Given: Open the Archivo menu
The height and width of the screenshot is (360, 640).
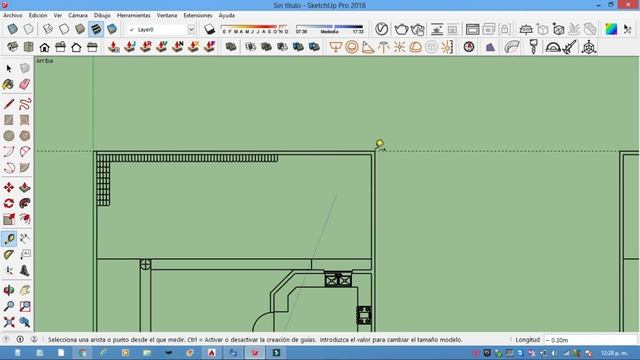Looking at the screenshot, I should [13, 15].
